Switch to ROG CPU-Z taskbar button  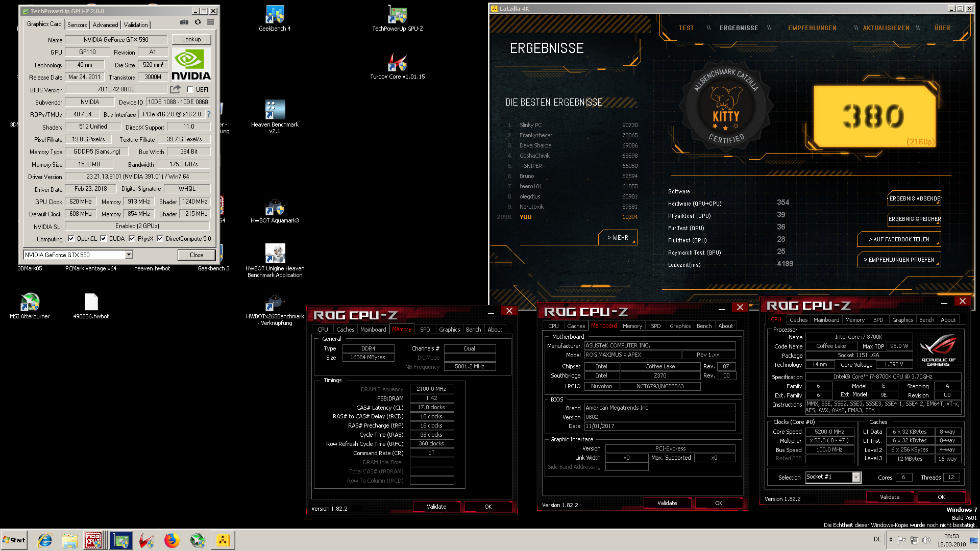(x=94, y=540)
